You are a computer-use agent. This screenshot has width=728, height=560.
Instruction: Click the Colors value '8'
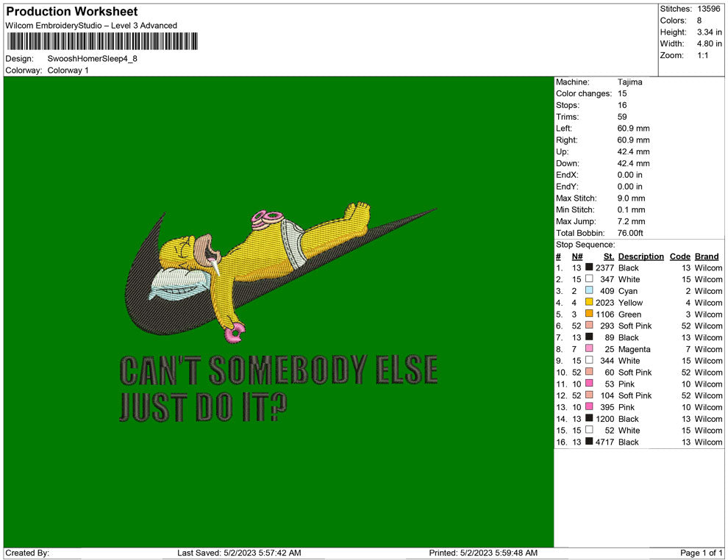(x=699, y=21)
